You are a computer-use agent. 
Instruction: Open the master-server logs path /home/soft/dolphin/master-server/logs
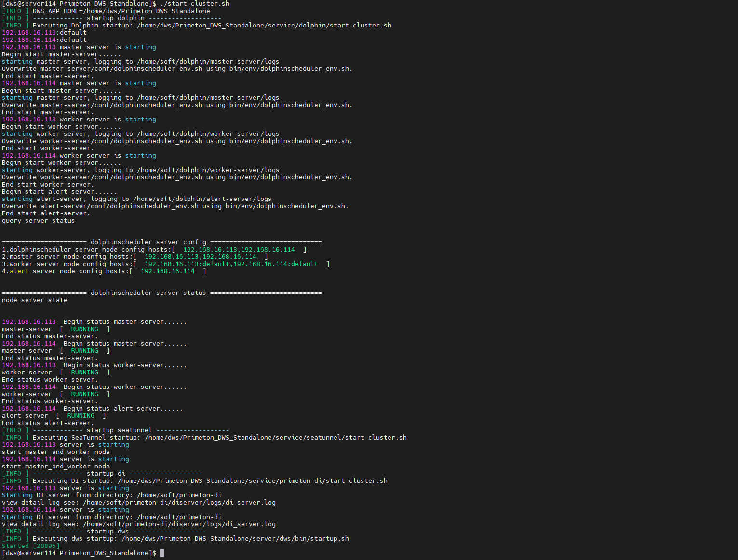click(207, 61)
